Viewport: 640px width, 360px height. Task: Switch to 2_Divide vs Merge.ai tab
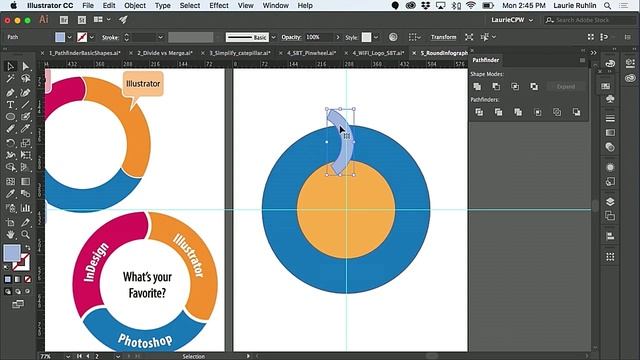tap(164, 53)
